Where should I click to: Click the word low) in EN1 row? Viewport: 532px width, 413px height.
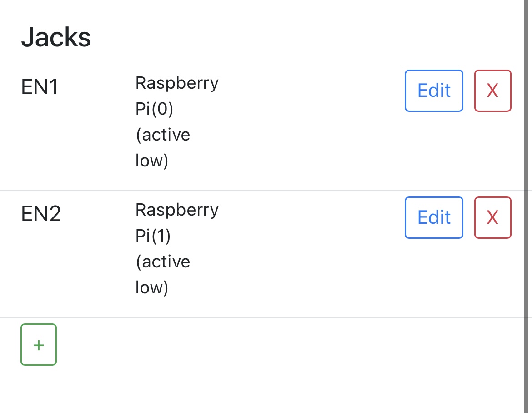click(x=152, y=161)
